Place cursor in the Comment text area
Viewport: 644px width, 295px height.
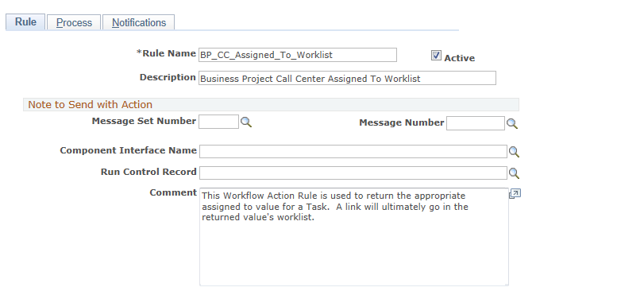click(354, 237)
